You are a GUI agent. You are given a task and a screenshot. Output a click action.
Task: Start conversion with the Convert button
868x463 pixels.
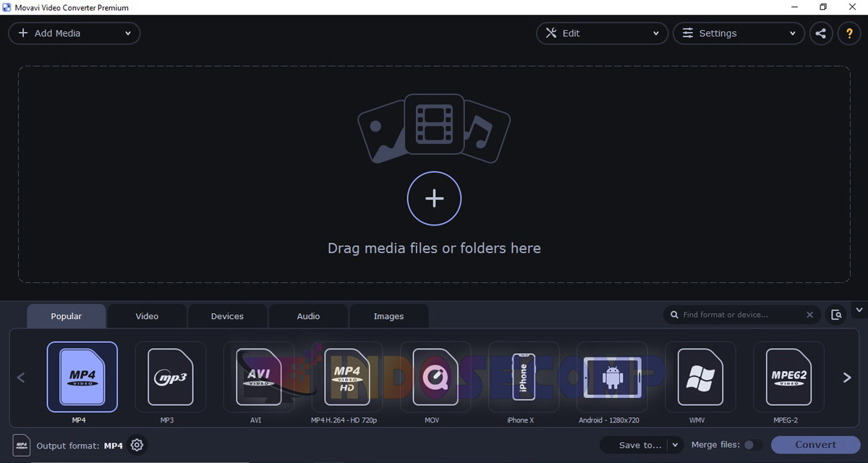[815, 445]
